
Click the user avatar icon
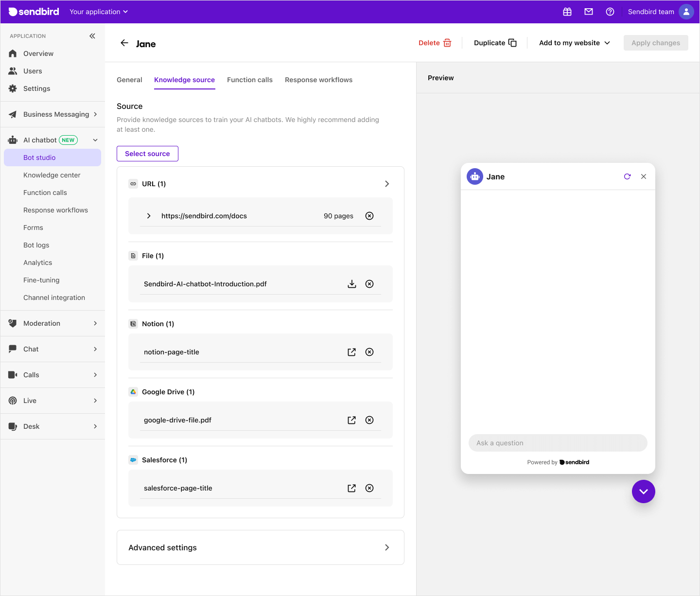click(686, 12)
